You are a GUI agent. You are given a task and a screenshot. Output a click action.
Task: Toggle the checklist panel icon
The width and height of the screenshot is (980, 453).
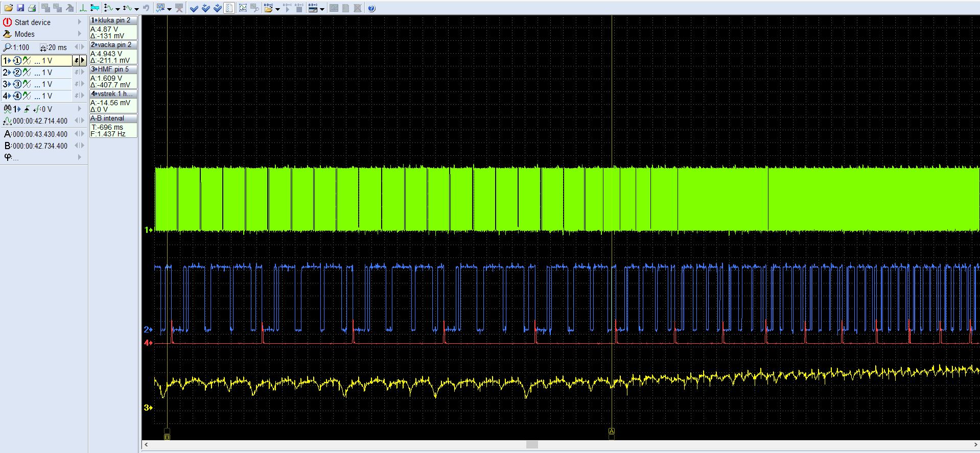[229, 8]
